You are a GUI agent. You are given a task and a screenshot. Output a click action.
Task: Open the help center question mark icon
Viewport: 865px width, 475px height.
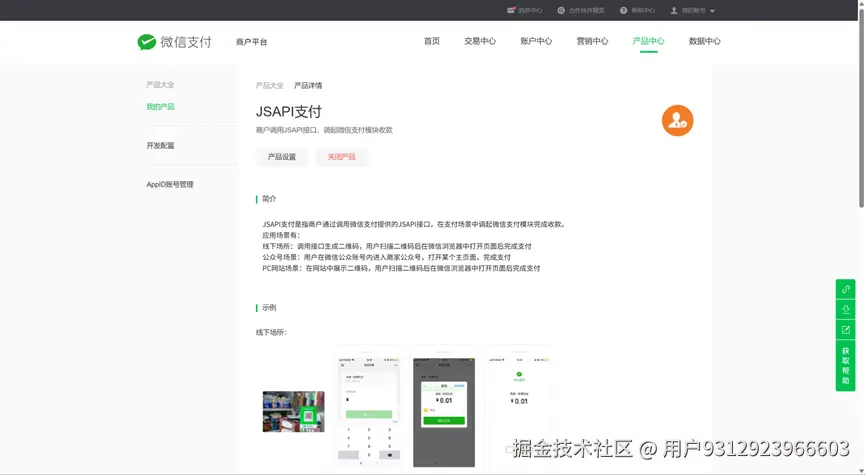point(623,10)
